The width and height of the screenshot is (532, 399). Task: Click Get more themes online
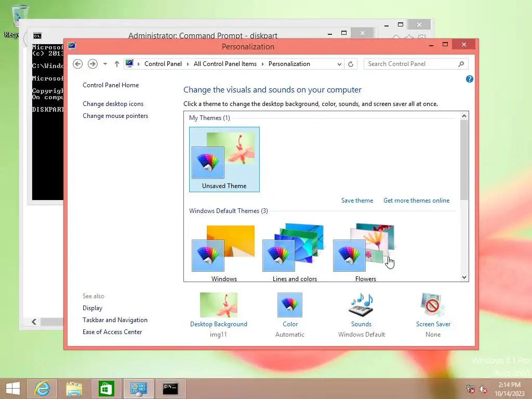(x=416, y=201)
